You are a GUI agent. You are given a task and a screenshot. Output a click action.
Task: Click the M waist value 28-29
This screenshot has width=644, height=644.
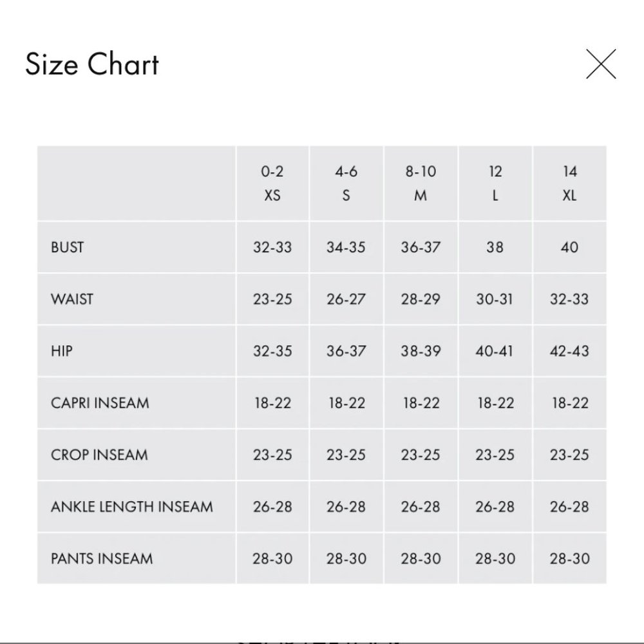(421, 299)
